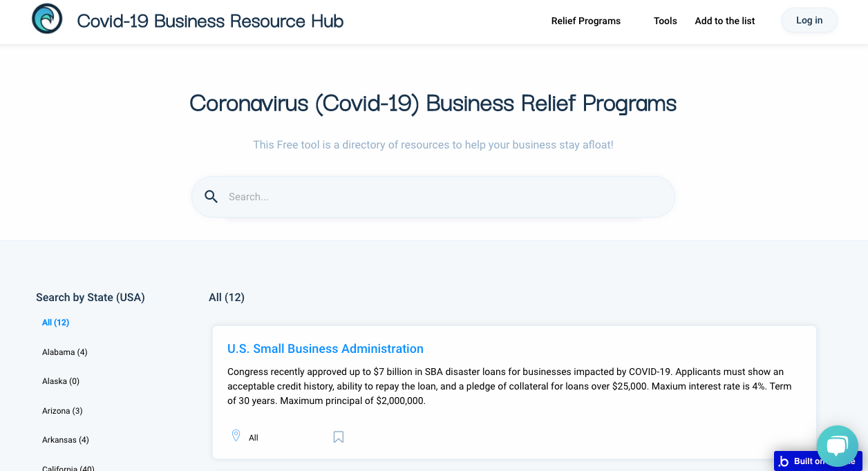Click the magnifying glass search icon

[x=211, y=197]
